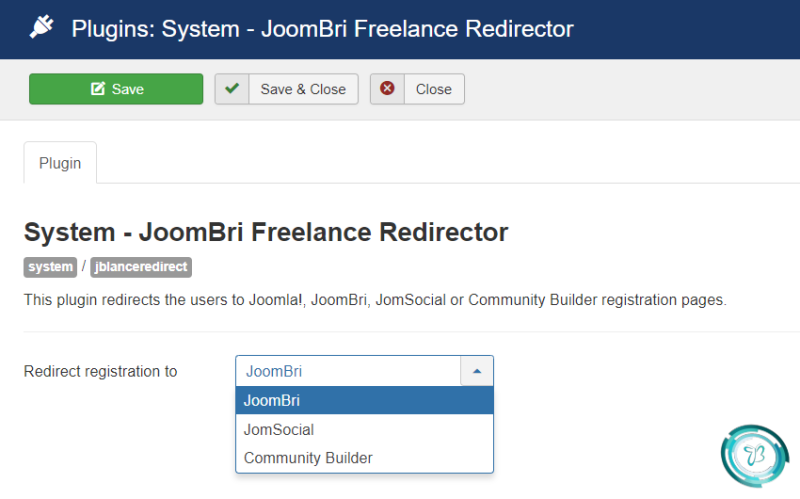Click the red X close icon
Viewport: 800px width, 499px height.
(387, 88)
